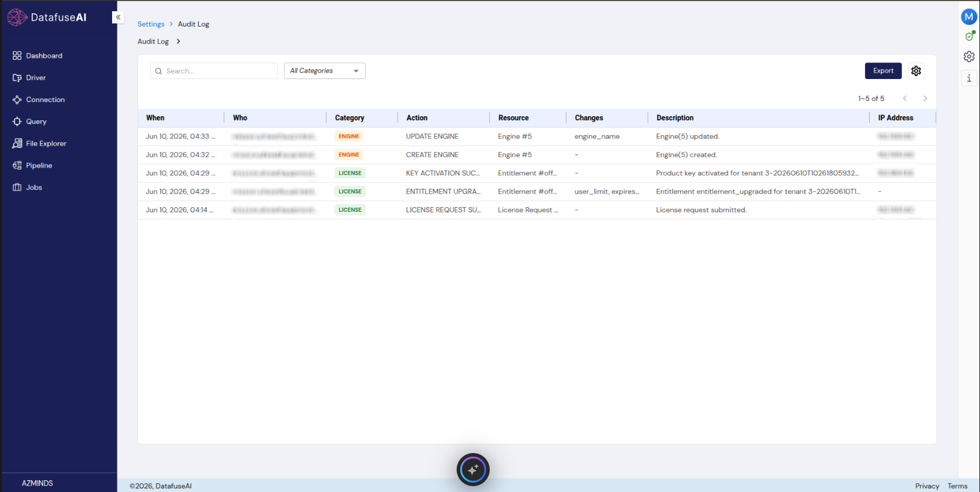Click 'Engine(5) updated.' description

687,136
